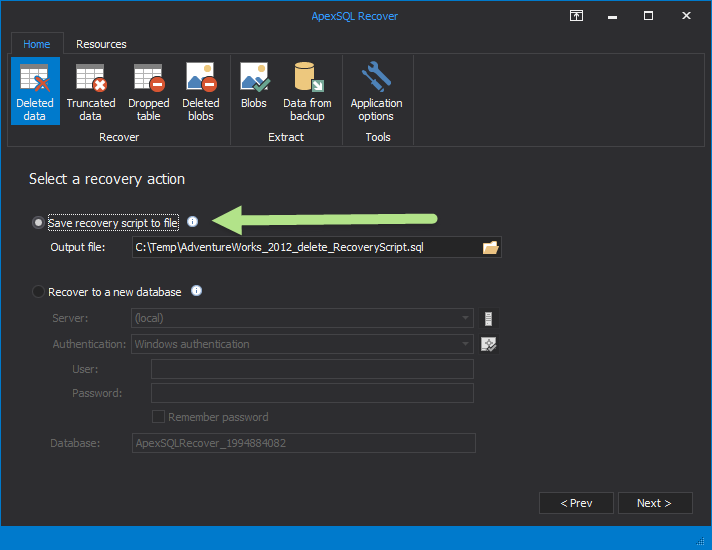Launch the Blobs extract tool

tap(254, 85)
